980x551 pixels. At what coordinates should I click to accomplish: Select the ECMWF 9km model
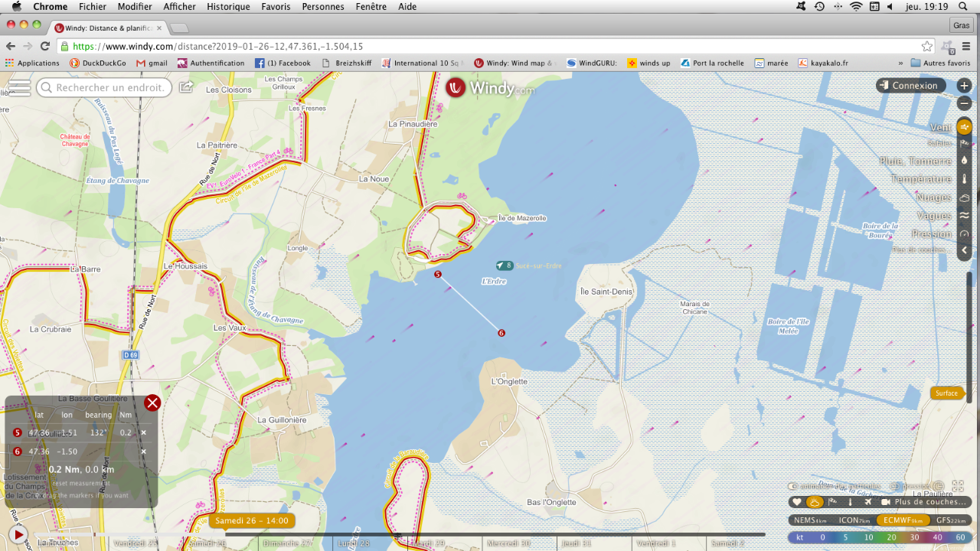pyautogui.click(x=903, y=520)
